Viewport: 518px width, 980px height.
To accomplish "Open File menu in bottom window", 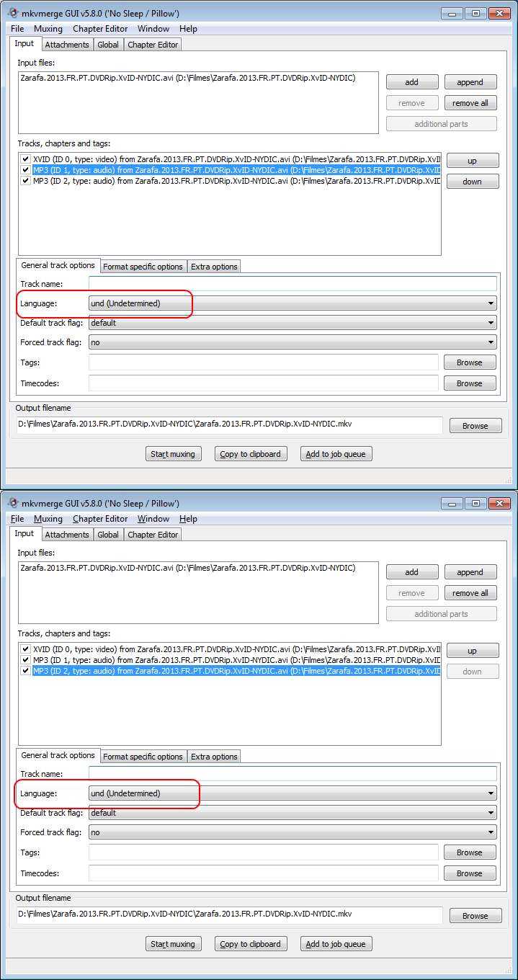I will [17, 519].
